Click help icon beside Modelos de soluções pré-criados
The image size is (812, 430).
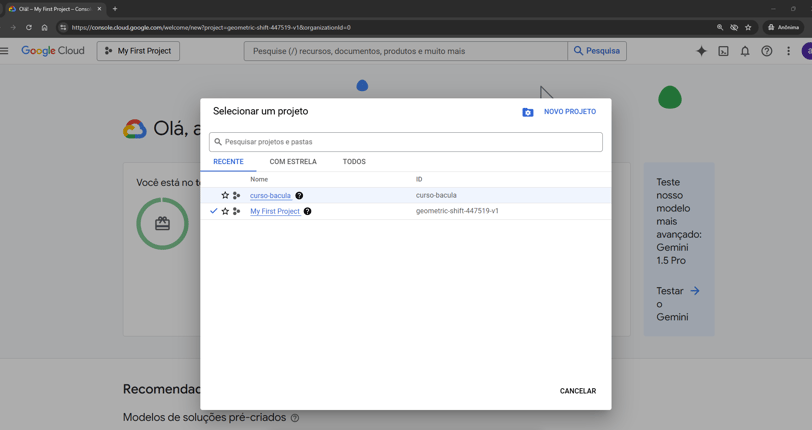[295, 418]
